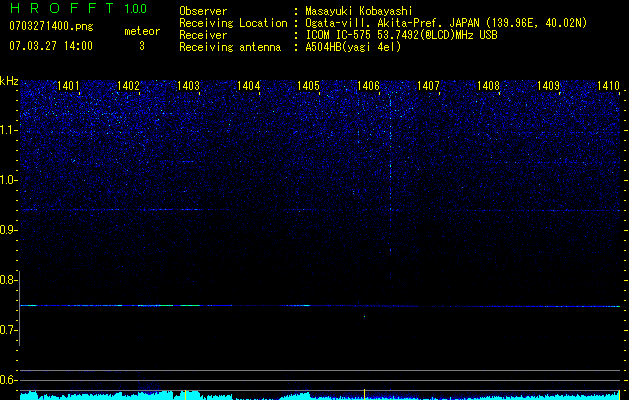
Task: Click the Receiving antenna label
Action: (x=230, y=47)
